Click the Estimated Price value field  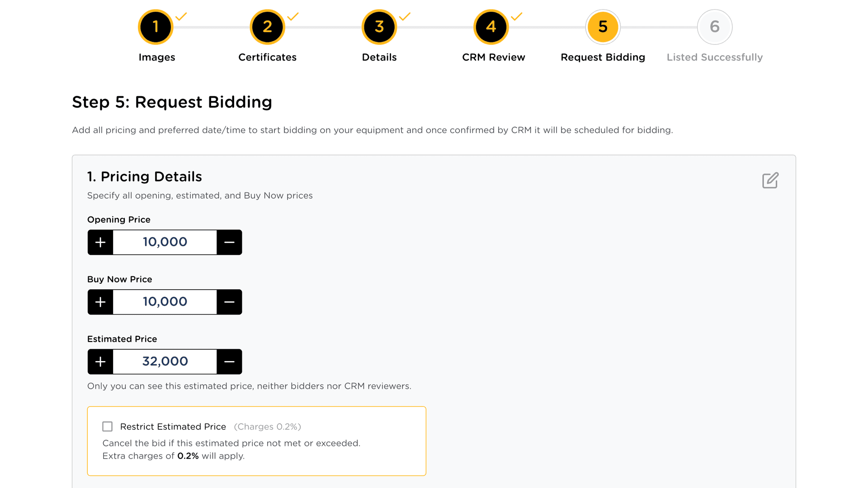(x=165, y=361)
